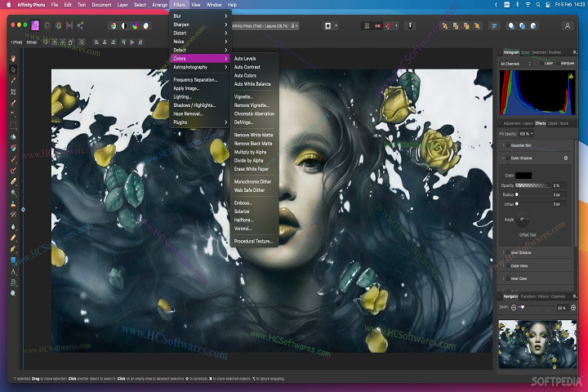Apply Auto Colors wheel icon
588x392 pixels.
click(x=135, y=26)
